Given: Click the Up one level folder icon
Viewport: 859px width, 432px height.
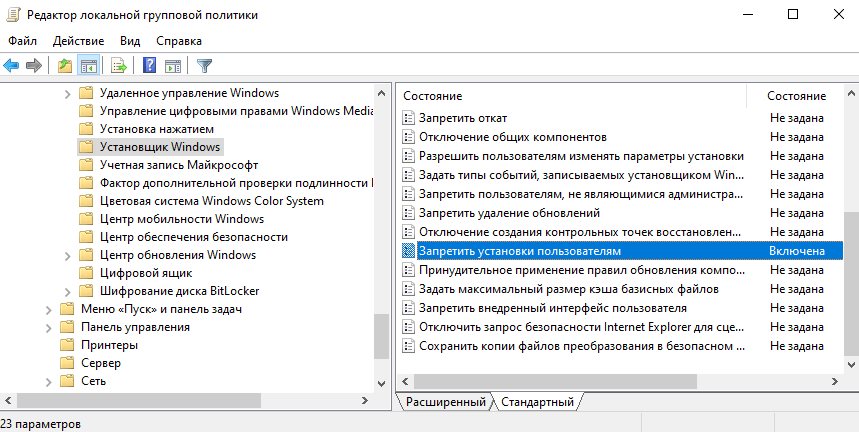Looking at the screenshot, I should (x=65, y=66).
